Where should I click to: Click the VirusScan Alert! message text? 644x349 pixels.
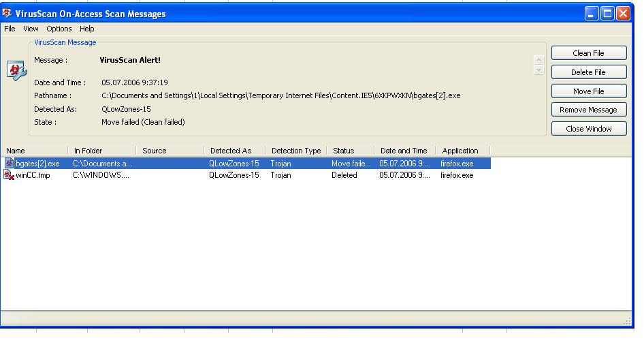point(130,60)
